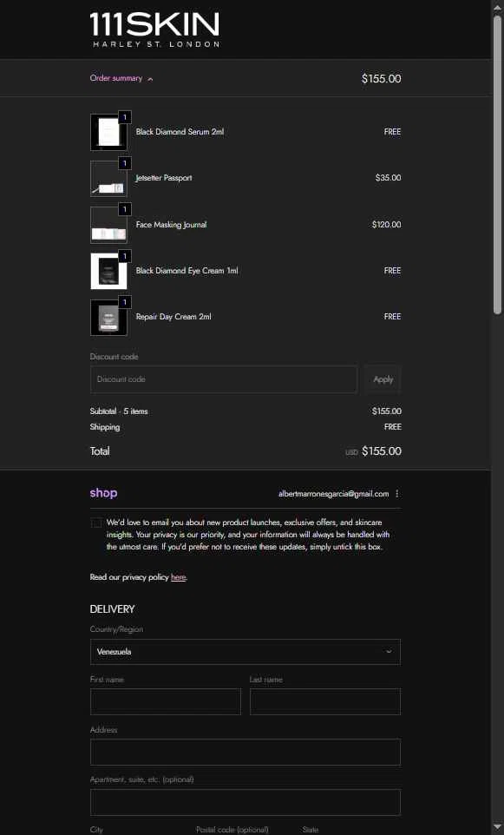Click the Last name input field
The image size is (504, 835).
325,702
